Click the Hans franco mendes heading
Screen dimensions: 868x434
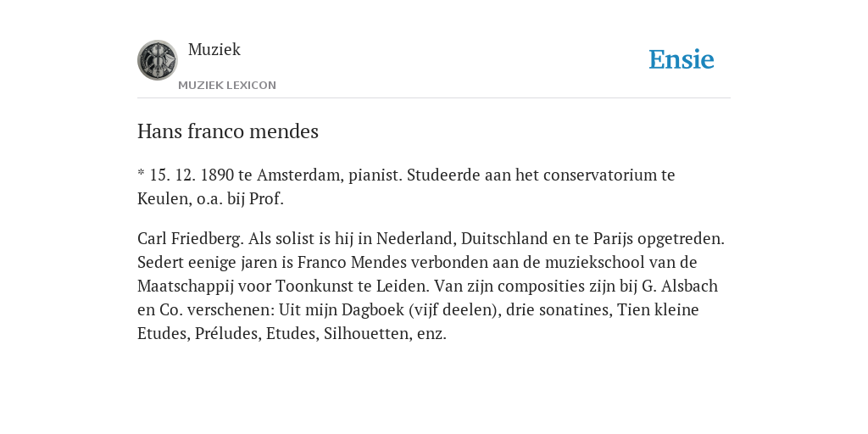(x=228, y=131)
